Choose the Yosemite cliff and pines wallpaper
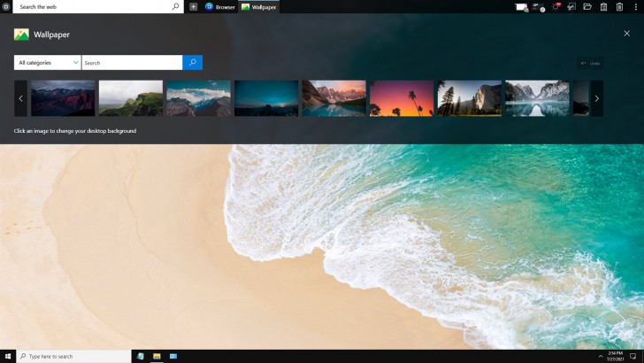This screenshot has width=644, height=363. pyautogui.click(x=470, y=98)
